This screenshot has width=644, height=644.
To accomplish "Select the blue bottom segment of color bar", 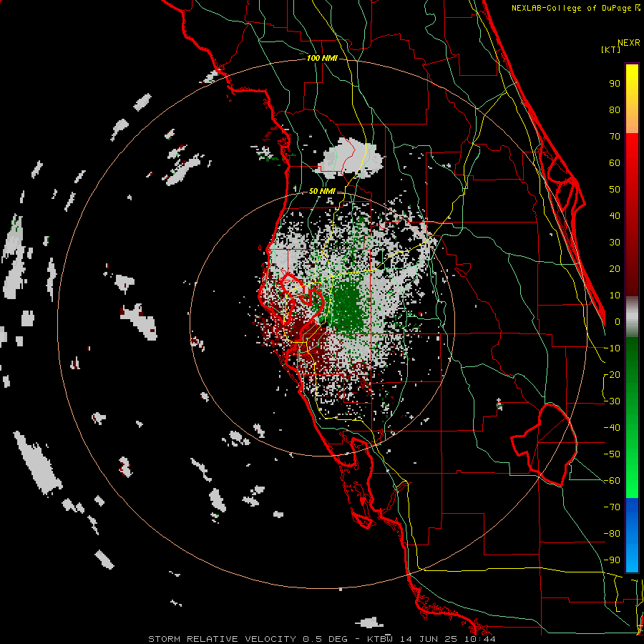I will 632,535.
